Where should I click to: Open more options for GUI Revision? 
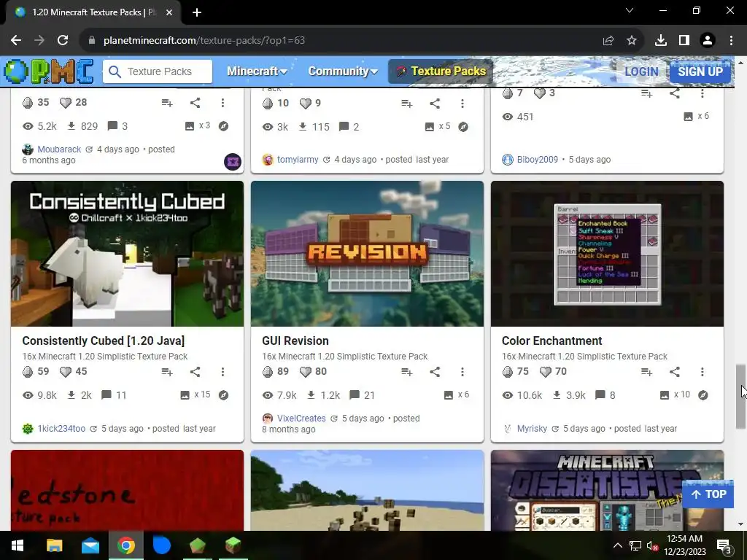tap(462, 372)
